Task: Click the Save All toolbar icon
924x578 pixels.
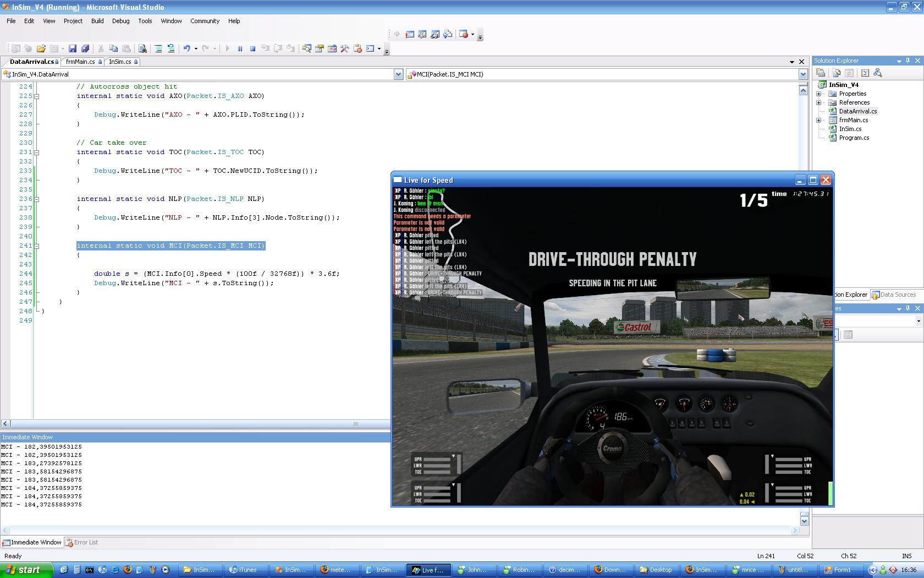Action: 85,48
